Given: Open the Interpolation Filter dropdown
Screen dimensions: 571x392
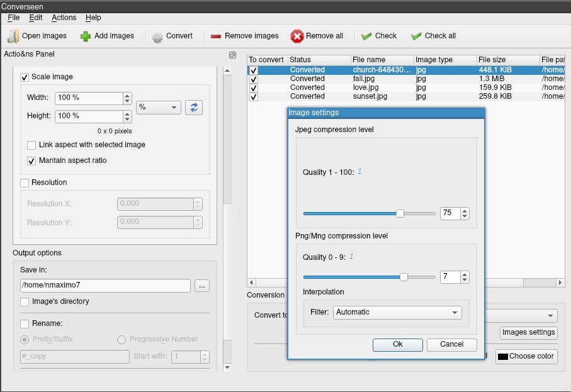Looking at the screenshot, I should pyautogui.click(x=398, y=312).
